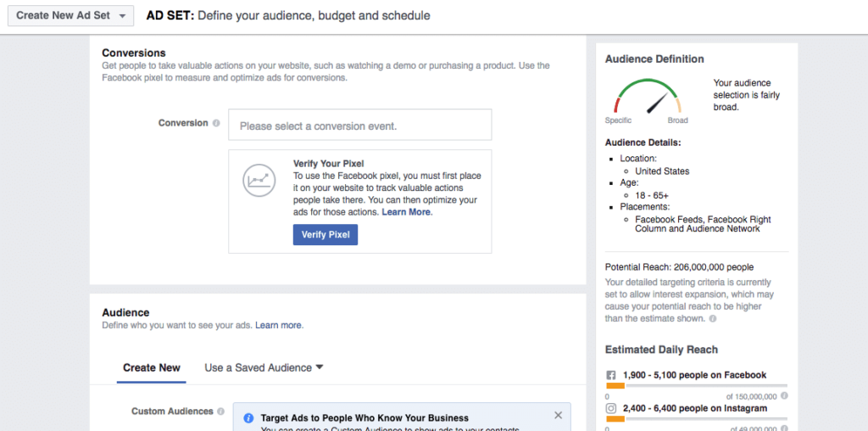Switch to the Create New tab
868x431 pixels.
tap(152, 368)
